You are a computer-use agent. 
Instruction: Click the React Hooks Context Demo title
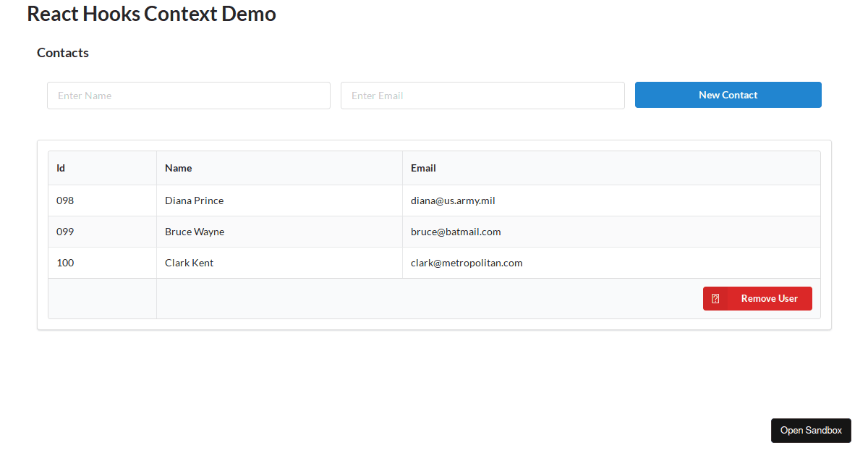tap(151, 14)
